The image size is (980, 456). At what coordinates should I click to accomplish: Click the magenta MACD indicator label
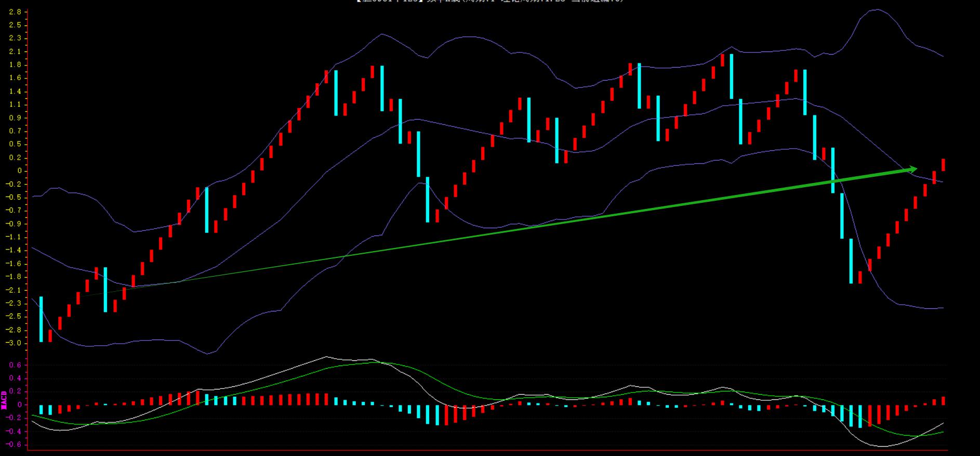[x=4, y=399]
